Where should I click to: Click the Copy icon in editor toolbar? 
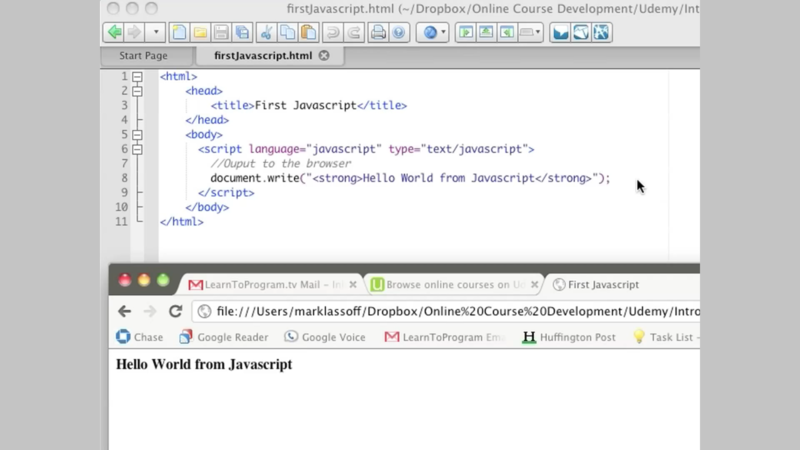coord(287,32)
